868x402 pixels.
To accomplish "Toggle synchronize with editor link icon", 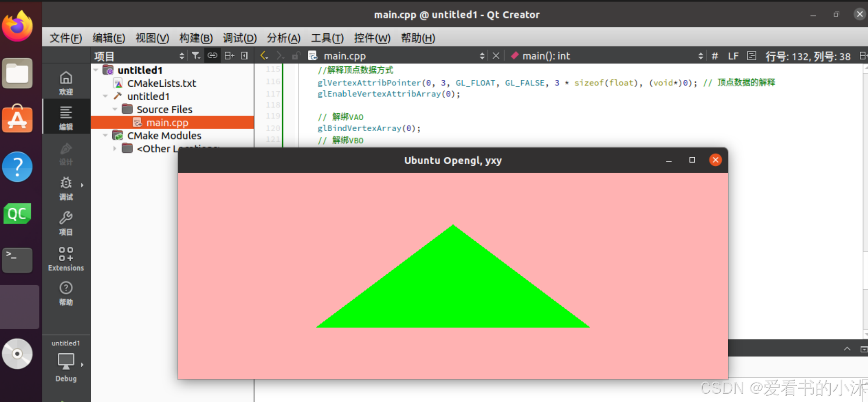I will coord(212,56).
